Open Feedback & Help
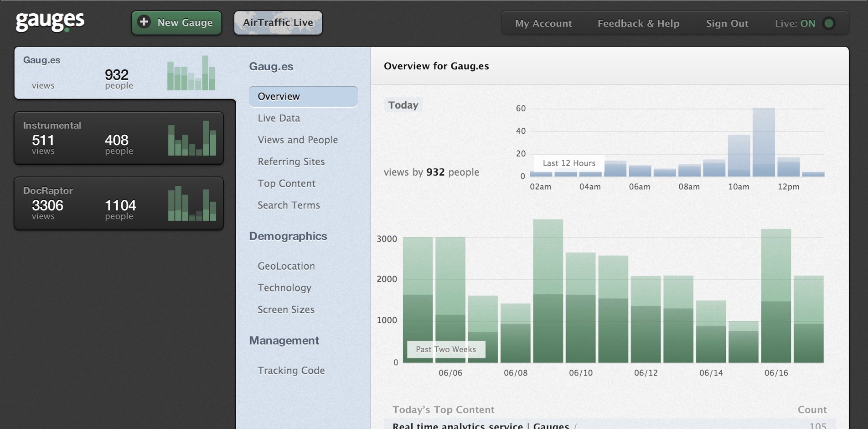 pos(638,23)
